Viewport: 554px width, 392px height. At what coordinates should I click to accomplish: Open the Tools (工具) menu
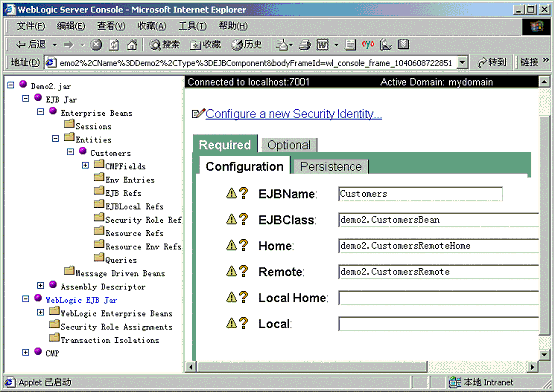coord(192,26)
